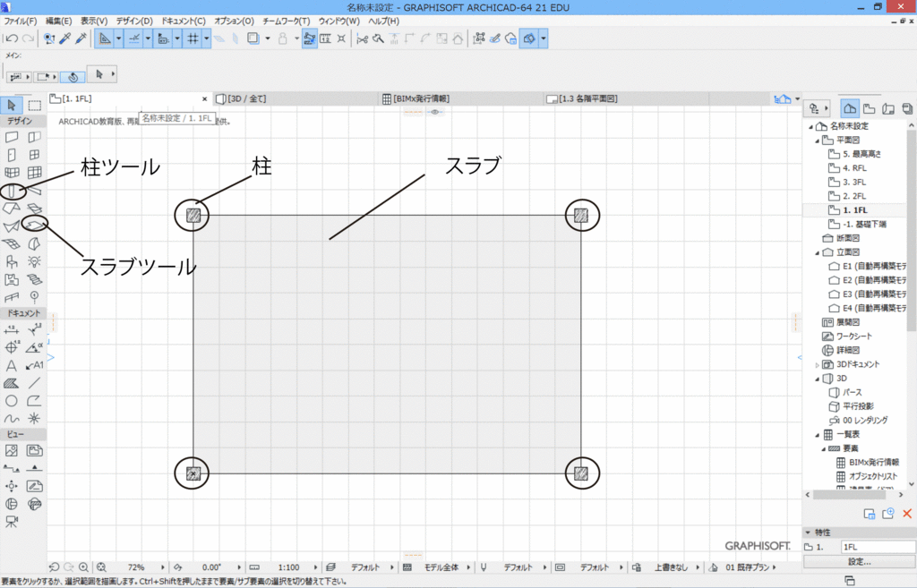Click the Pick Up Parameters eyedropper
917x588 pixels.
click(64, 38)
